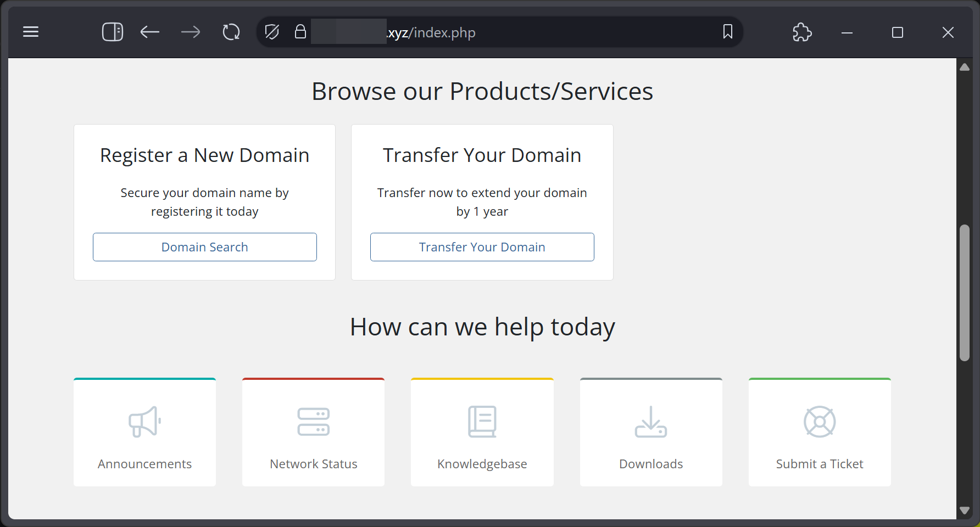
Task: View site security lock info
Action: click(x=300, y=31)
